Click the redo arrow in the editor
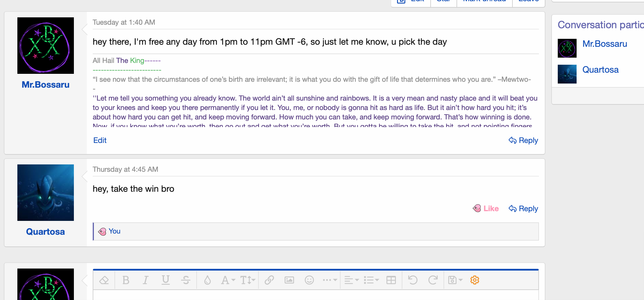Image resolution: width=644 pixels, height=300 pixels. pyautogui.click(x=433, y=280)
